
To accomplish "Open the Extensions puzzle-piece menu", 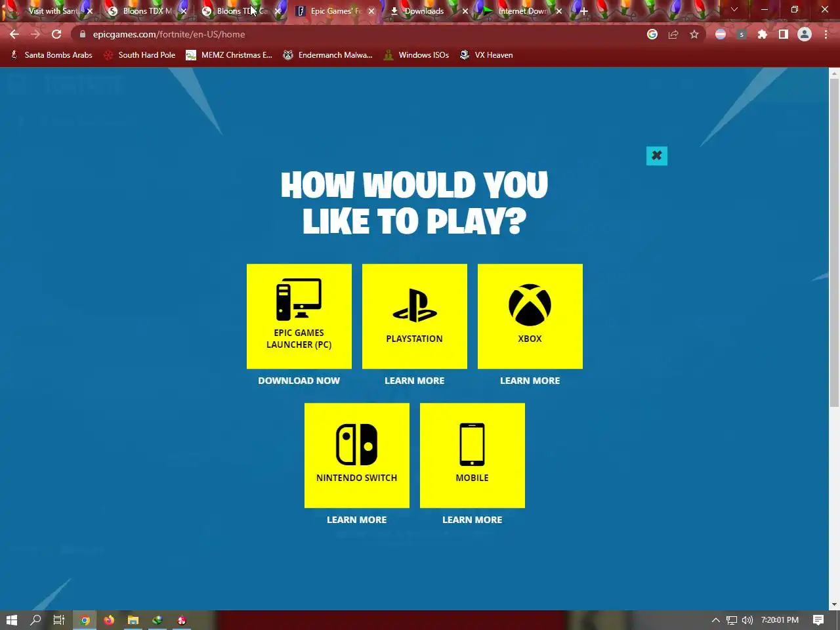I will [763, 34].
